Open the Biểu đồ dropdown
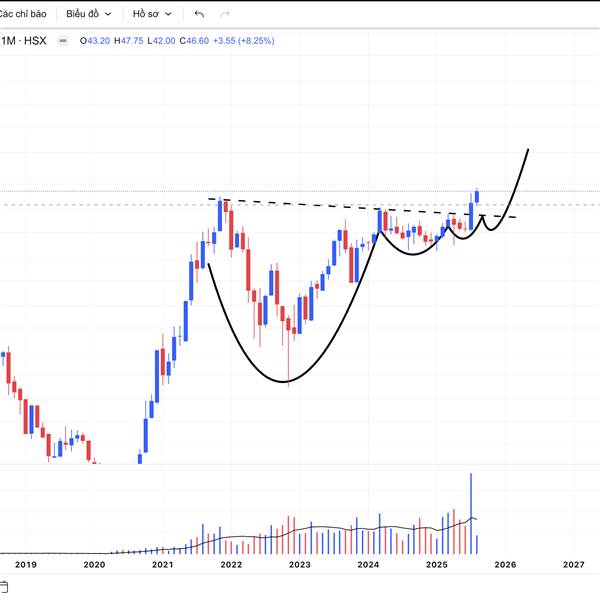This screenshot has width=600, height=600. click(x=88, y=14)
